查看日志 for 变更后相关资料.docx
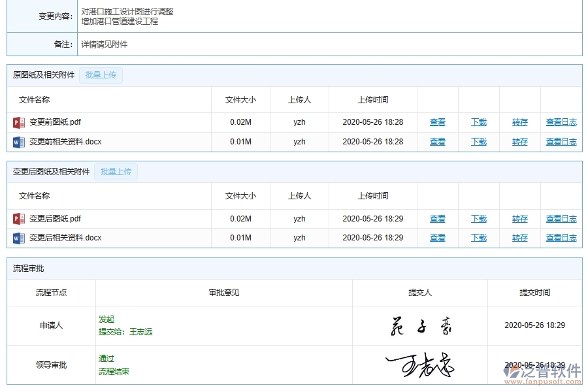The image size is (588, 392). [561, 238]
